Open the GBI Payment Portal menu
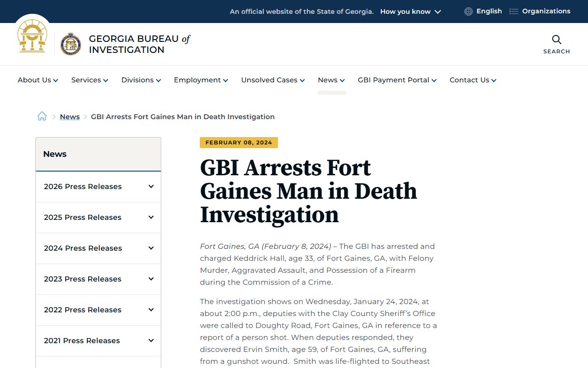 [397, 80]
